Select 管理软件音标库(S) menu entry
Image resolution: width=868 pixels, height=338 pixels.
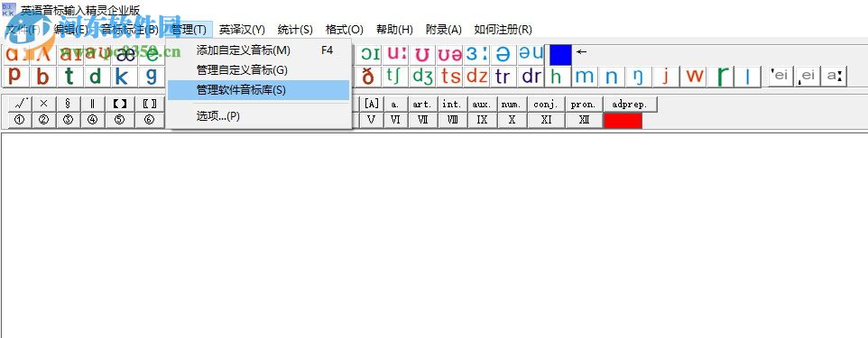(x=259, y=90)
